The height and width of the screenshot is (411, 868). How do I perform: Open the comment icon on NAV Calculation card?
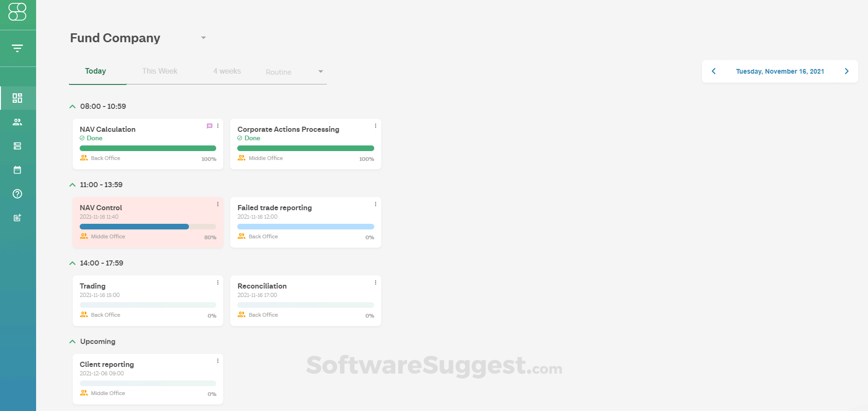pos(210,126)
